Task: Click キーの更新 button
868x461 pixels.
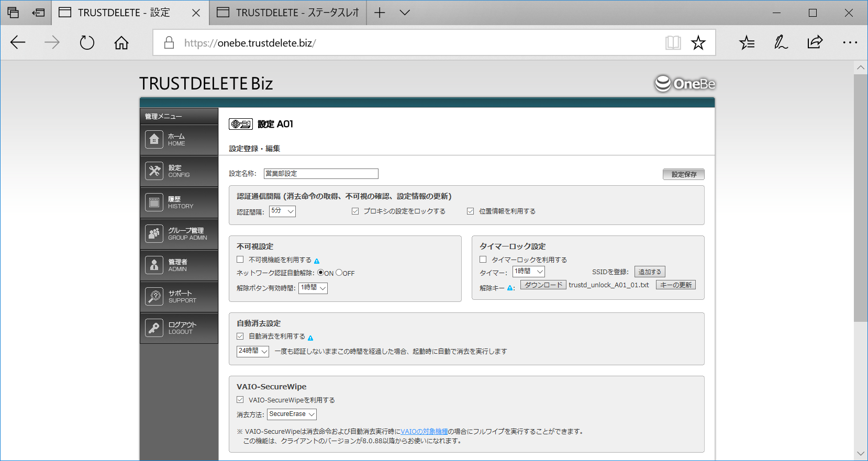Action: click(676, 285)
